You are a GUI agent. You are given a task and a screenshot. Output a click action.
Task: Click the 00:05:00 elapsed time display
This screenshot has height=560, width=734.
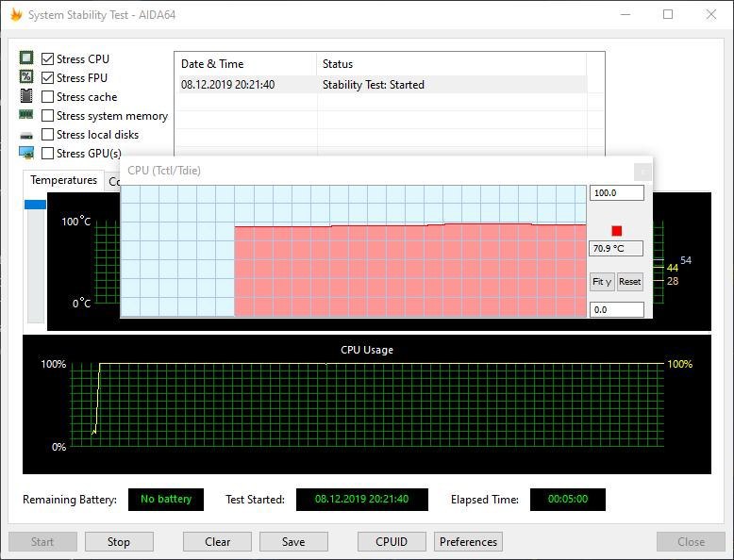pyautogui.click(x=568, y=499)
